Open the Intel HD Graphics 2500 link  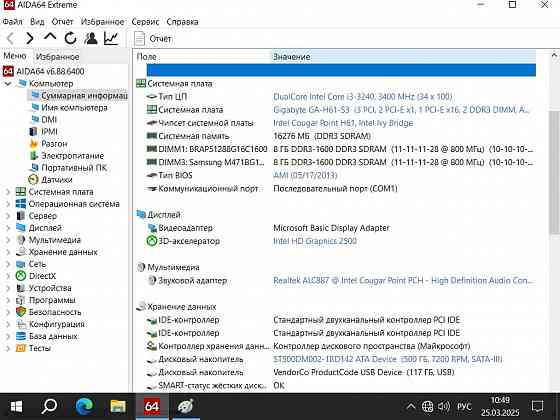315,241
